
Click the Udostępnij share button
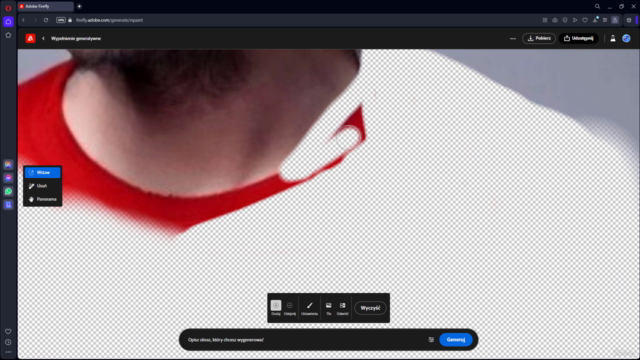(x=578, y=38)
